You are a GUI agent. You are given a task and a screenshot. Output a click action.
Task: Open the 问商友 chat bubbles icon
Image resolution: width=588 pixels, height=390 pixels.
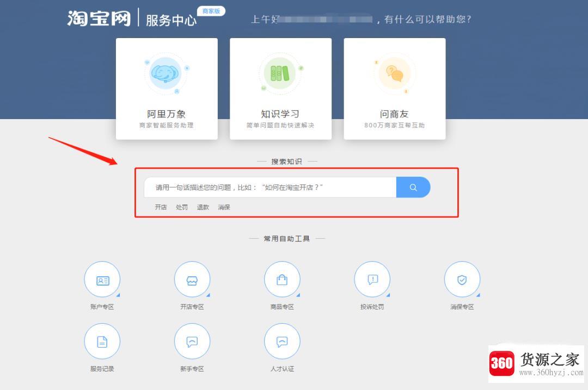394,73
